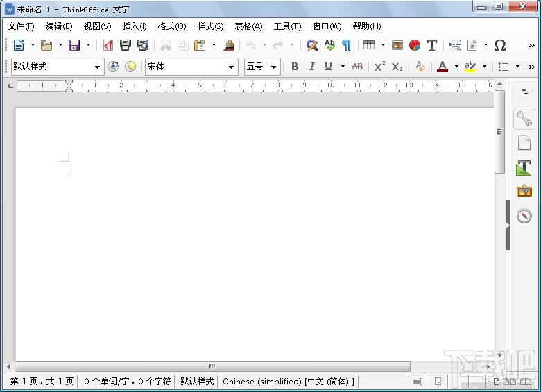Insert text box T icon
This screenshot has width=541, height=392.
pos(432,45)
